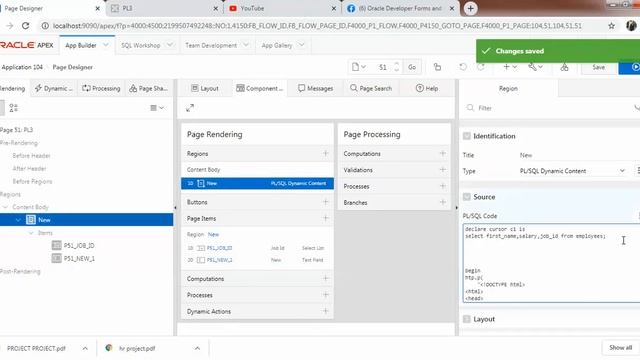Add a page item with Page Items plus
The width and height of the screenshot is (640, 360).
[325, 218]
